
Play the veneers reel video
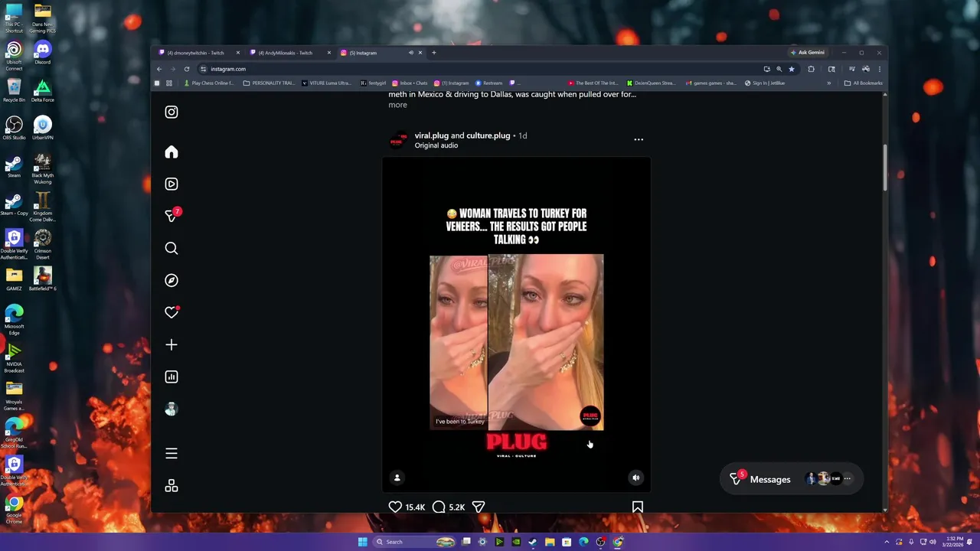click(x=517, y=324)
